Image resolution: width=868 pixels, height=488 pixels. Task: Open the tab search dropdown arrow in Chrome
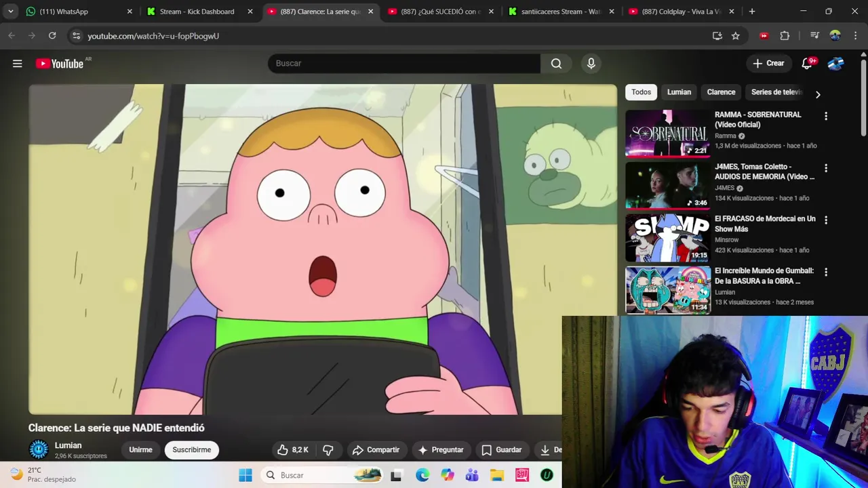tap(10, 12)
